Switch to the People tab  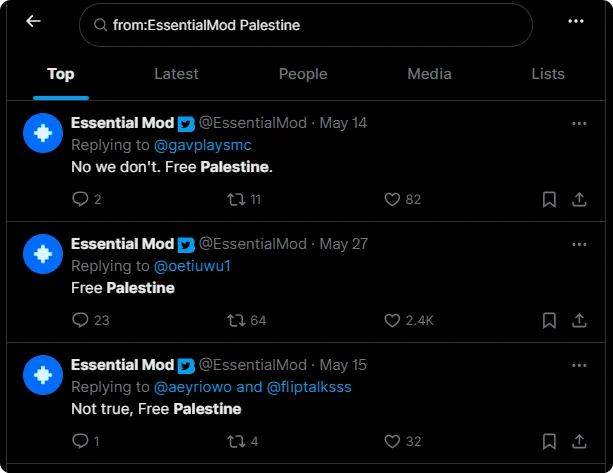pos(303,74)
